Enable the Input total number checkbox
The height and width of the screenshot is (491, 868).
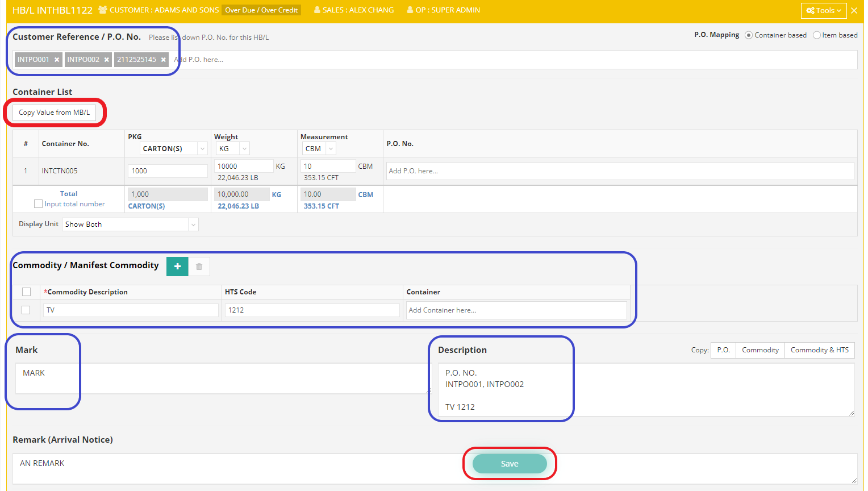coord(38,204)
